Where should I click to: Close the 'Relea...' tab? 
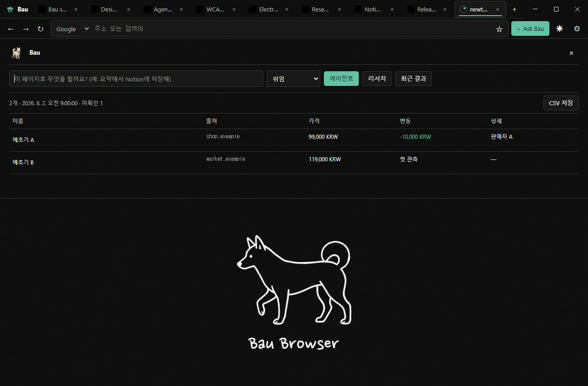(445, 9)
